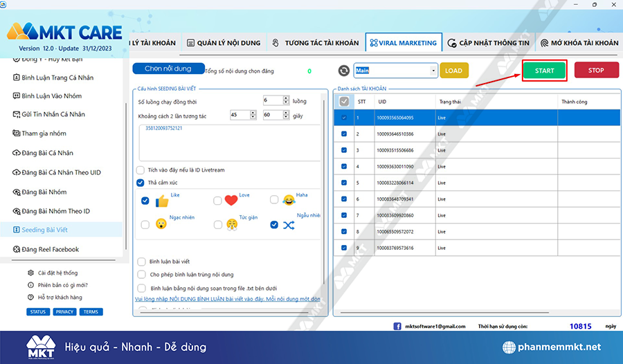
Task: Click Seeding Bài Viết sidebar icon
Action: (17, 230)
